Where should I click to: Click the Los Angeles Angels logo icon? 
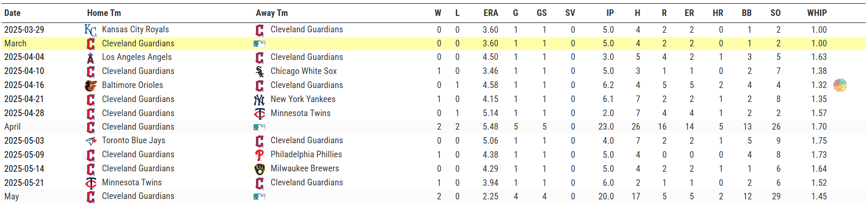91,58
